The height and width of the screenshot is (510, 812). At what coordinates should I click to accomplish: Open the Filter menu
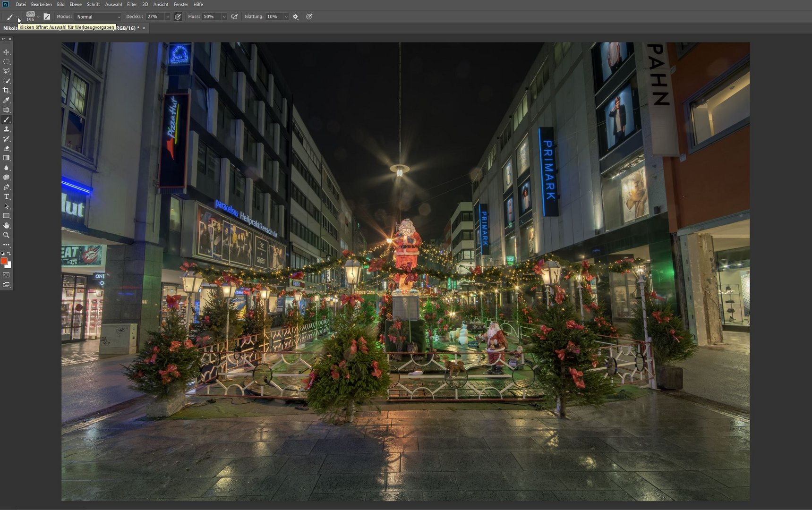(132, 4)
